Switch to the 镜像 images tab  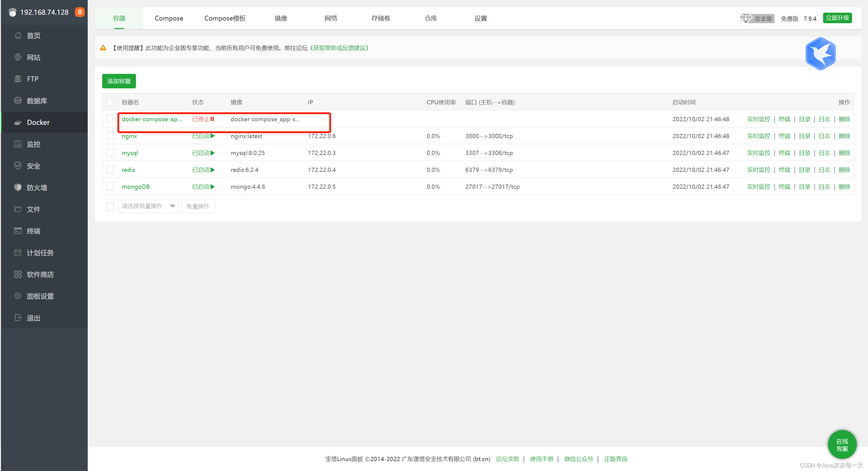pyautogui.click(x=281, y=18)
